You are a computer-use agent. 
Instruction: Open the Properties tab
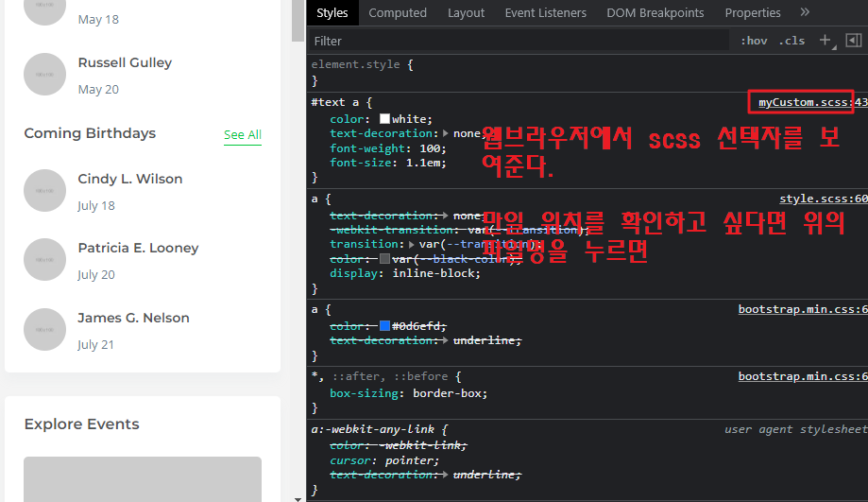(753, 12)
